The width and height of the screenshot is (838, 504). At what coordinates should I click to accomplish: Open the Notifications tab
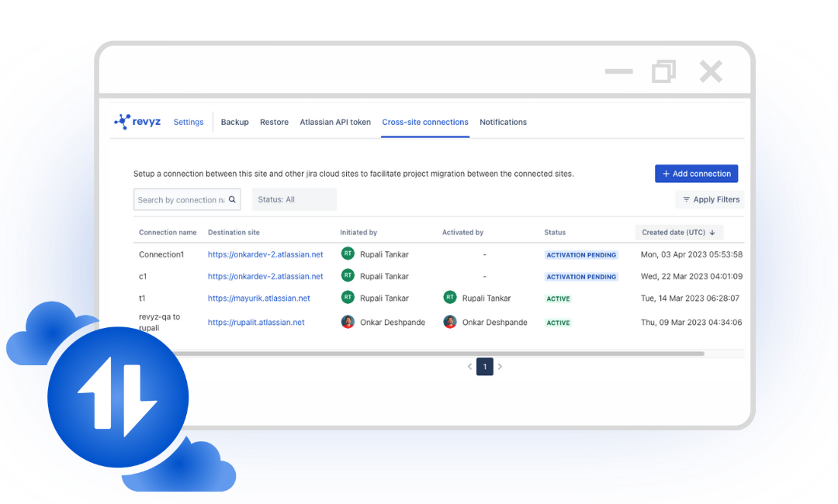click(503, 122)
